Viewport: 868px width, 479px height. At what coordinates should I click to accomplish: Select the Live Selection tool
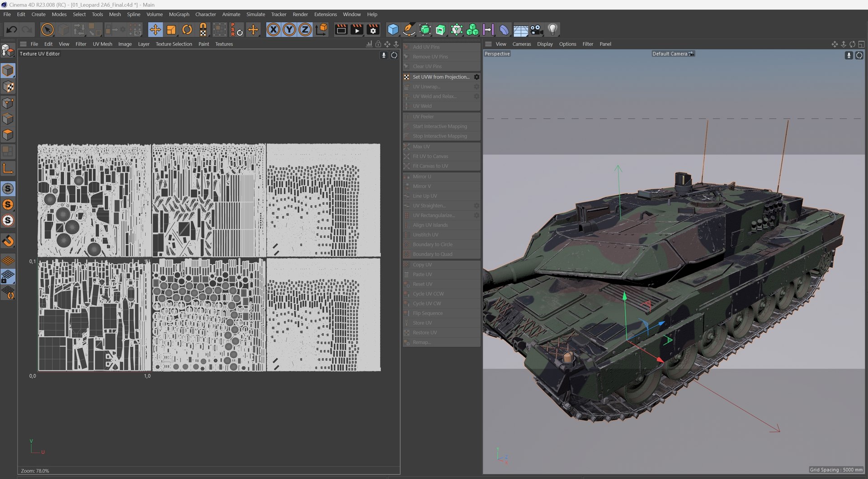pyautogui.click(x=47, y=30)
